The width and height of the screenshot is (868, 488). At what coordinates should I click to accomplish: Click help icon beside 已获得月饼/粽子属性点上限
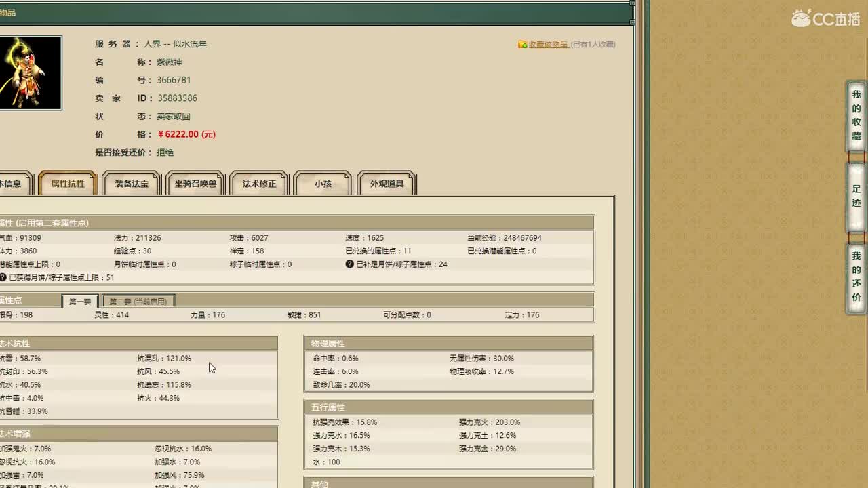click(x=3, y=277)
